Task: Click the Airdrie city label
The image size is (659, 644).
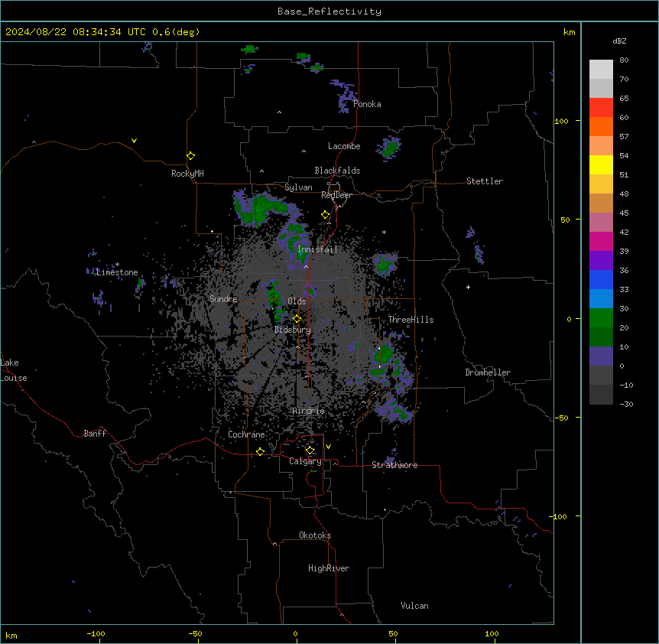Action: (309, 411)
